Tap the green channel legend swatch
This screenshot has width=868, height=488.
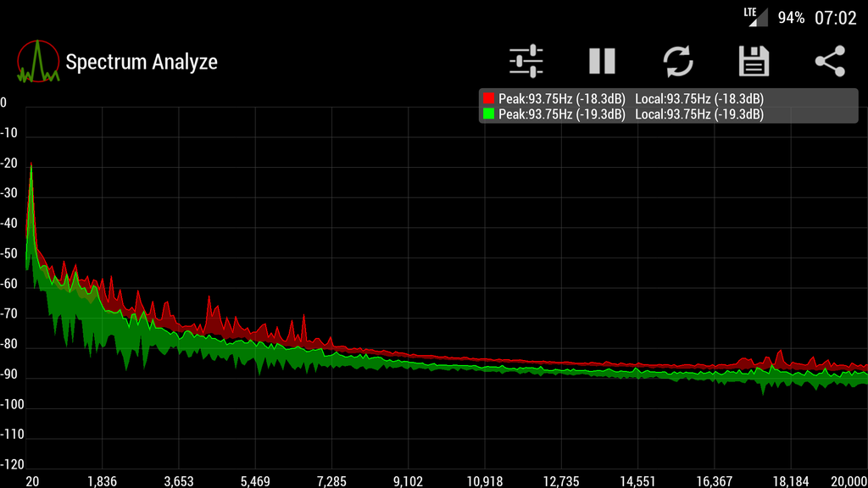(488, 114)
